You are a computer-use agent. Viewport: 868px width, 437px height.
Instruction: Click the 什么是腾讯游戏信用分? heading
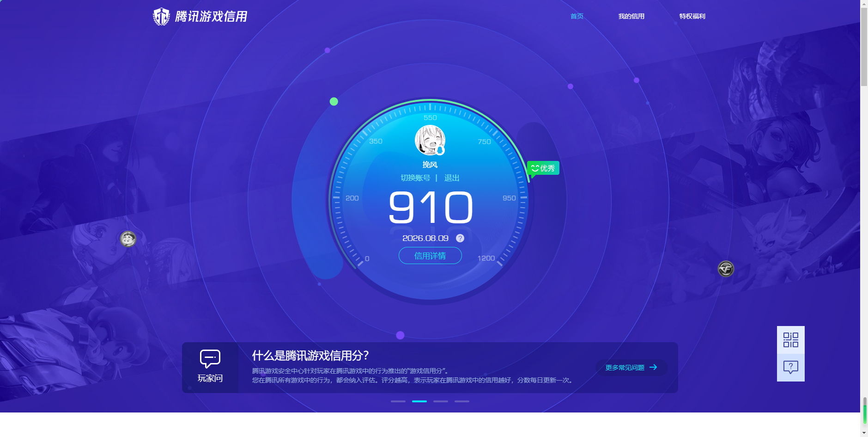pyautogui.click(x=310, y=356)
